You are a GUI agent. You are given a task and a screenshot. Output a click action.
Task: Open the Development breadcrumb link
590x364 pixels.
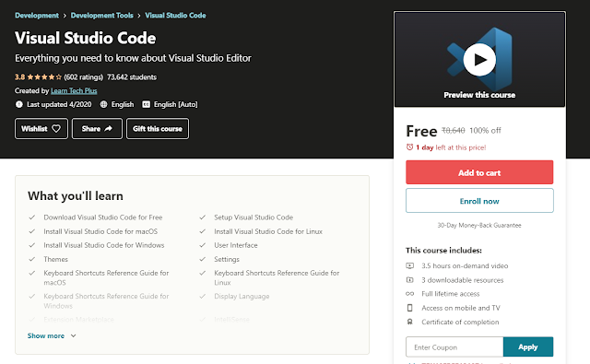click(x=37, y=16)
